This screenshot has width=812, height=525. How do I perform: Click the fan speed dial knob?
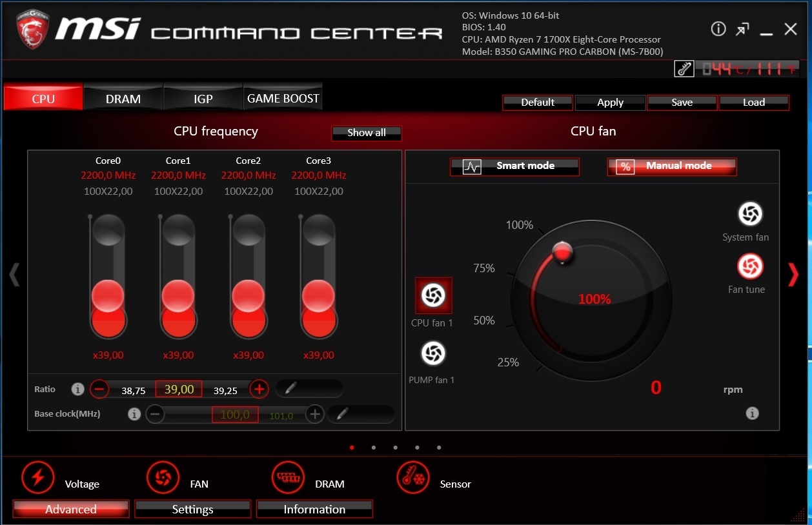[x=563, y=252]
